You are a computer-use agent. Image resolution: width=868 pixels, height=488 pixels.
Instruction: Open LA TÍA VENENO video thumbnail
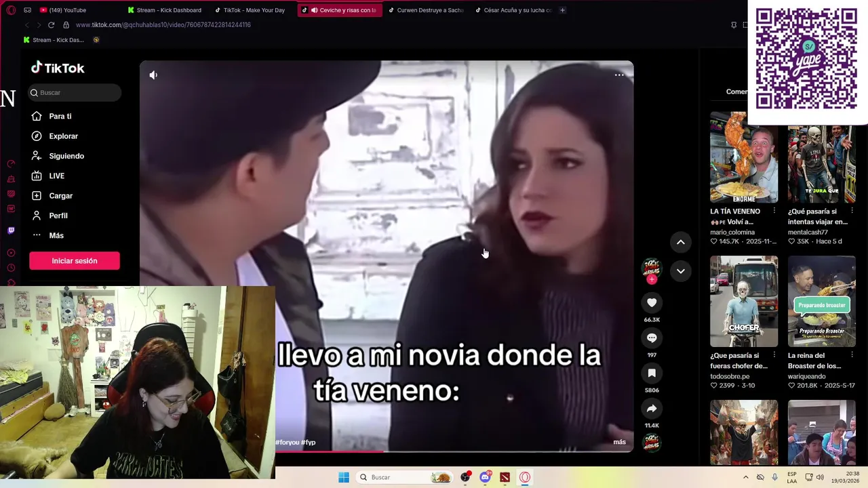pyautogui.click(x=744, y=157)
